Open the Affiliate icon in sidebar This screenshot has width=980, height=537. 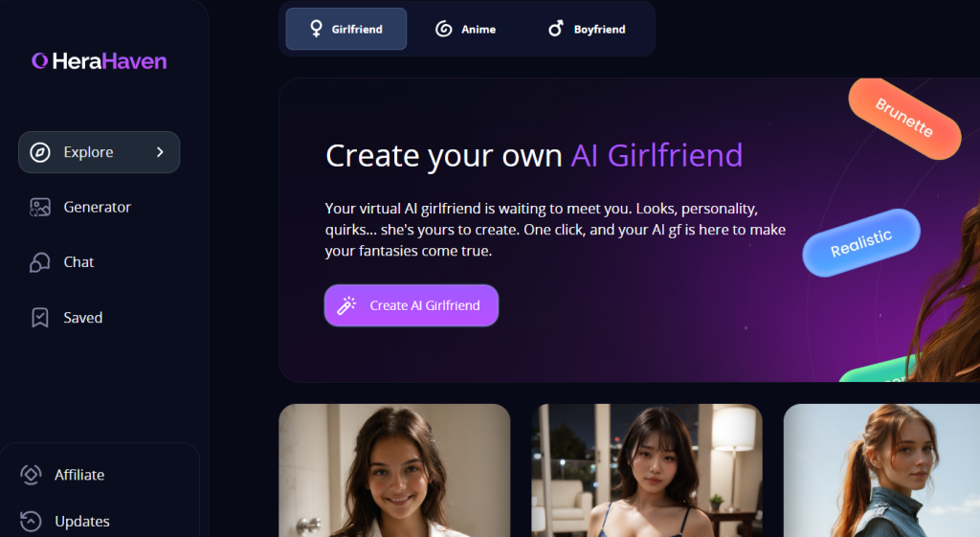pos(31,475)
